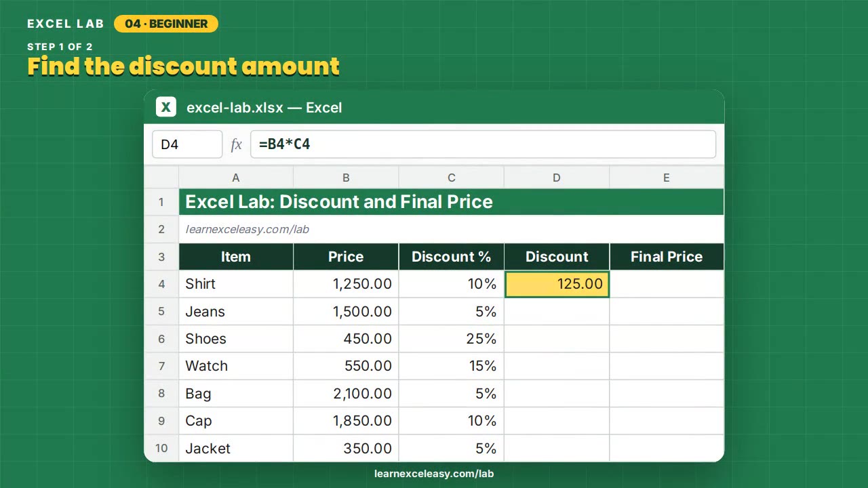Screen dimensions: 868x488
Task: Click the Cap cell
Action: tap(236, 421)
